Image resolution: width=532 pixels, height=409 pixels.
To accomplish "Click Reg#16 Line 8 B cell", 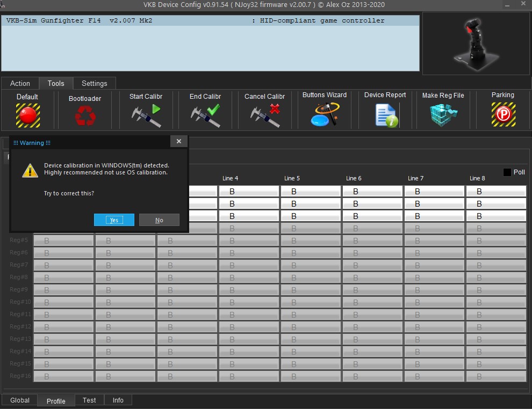I will pyautogui.click(x=496, y=376).
